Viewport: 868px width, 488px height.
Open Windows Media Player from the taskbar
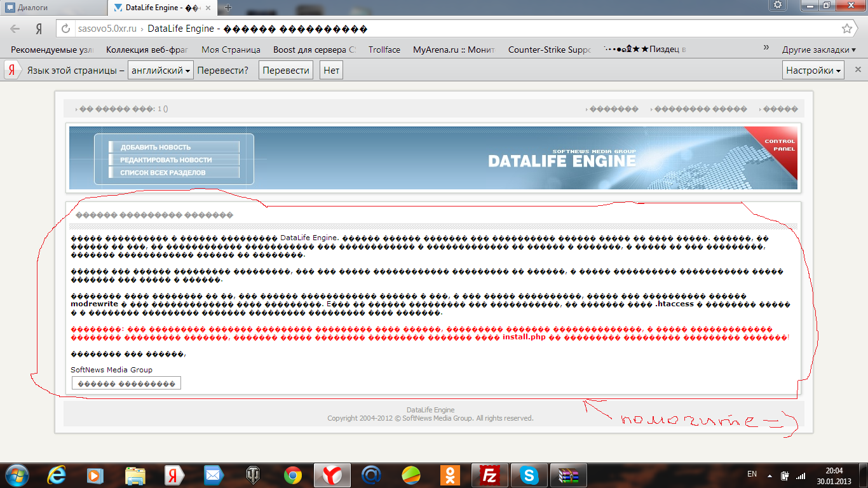point(95,475)
